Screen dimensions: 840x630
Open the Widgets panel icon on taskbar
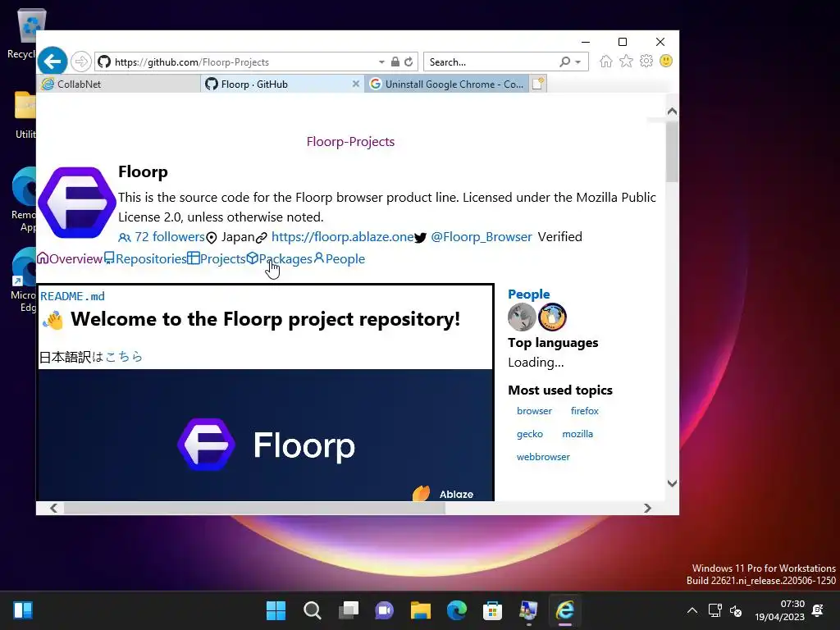tap(23, 610)
